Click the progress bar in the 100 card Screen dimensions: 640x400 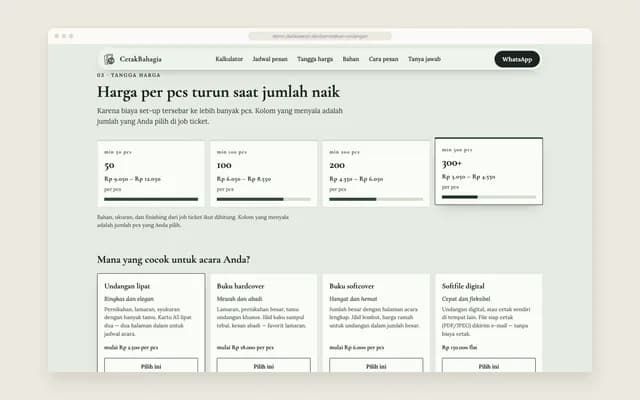tap(264, 199)
